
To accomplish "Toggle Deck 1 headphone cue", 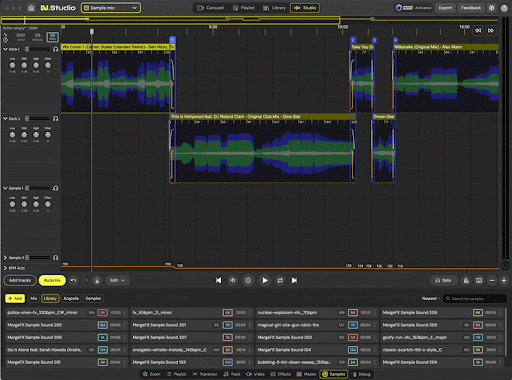I will tap(56, 49).
